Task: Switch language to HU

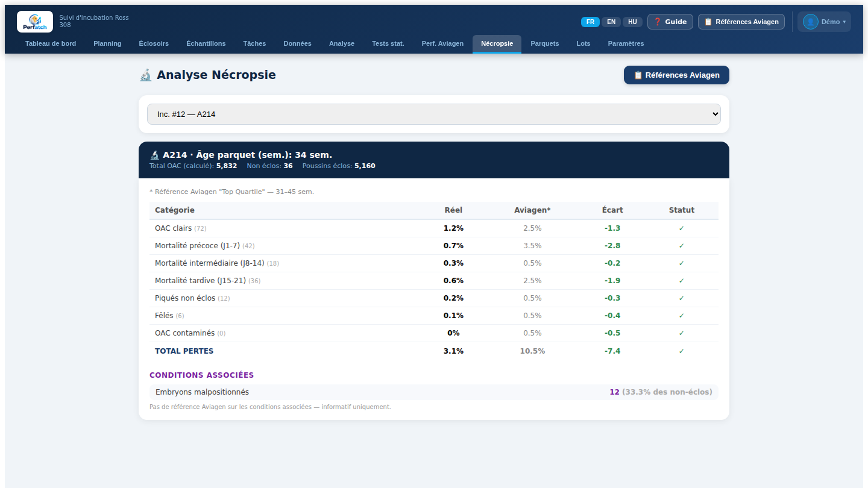Action: [x=632, y=22]
